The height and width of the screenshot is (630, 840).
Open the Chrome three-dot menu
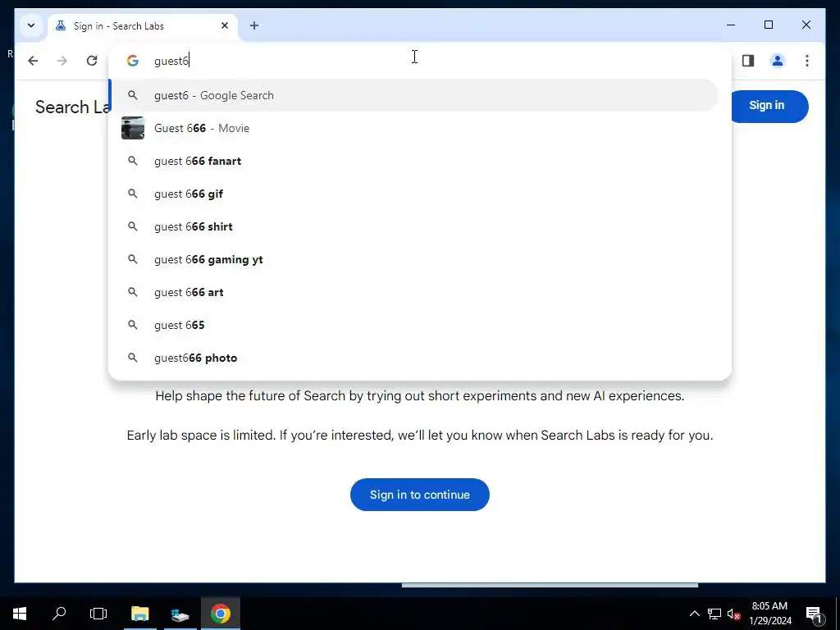point(807,61)
